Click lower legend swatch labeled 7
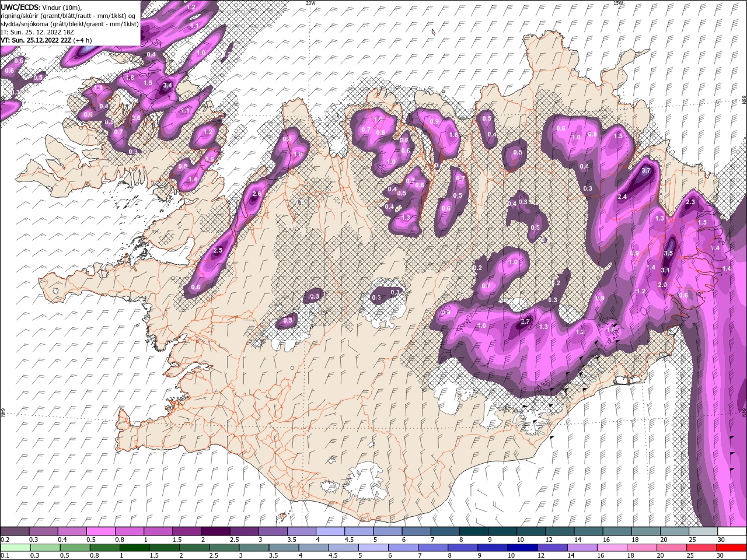The image size is (747, 560). coord(433,548)
